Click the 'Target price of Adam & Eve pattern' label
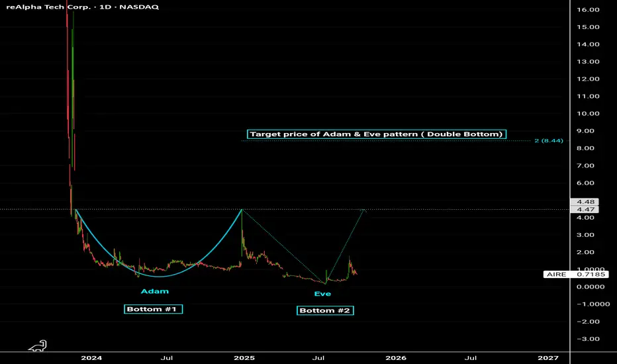This screenshot has width=617, height=364. coord(377,134)
